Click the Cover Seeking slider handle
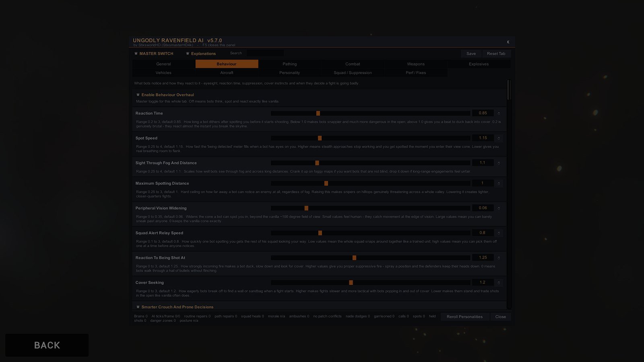644x362 pixels. click(351, 283)
